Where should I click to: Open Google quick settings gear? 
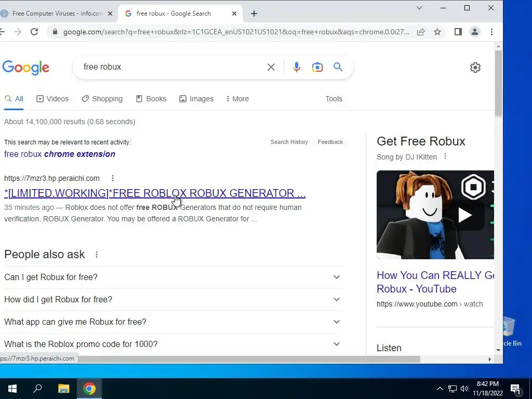pyautogui.click(x=475, y=68)
